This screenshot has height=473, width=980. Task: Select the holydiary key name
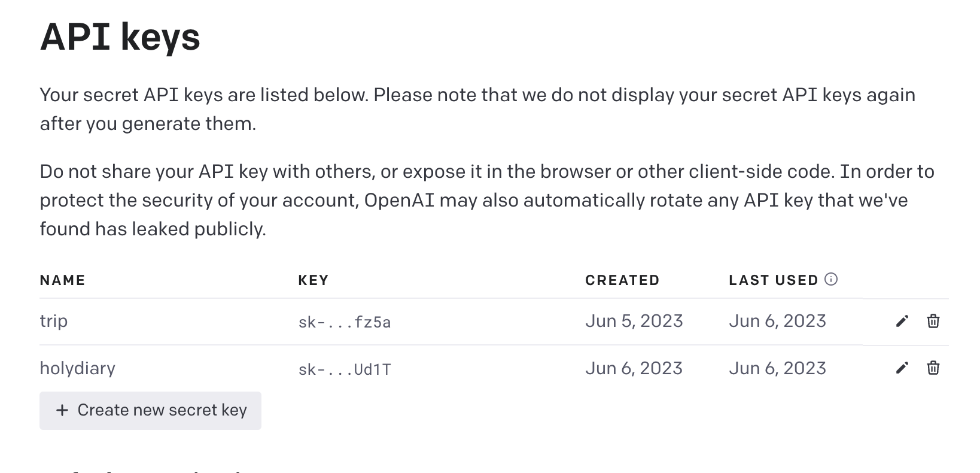[78, 368]
